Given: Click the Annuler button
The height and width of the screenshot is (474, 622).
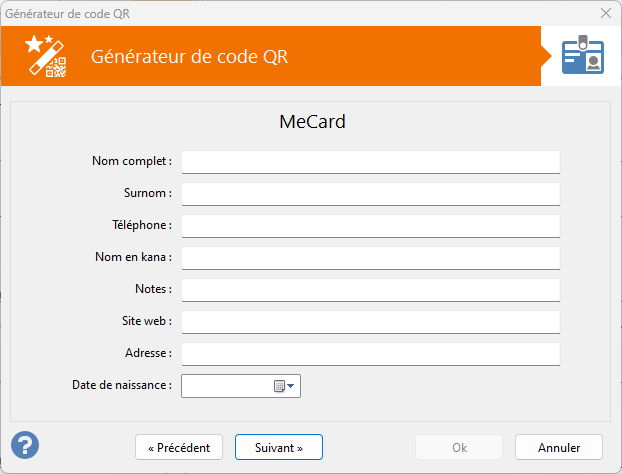Looking at the screenshot, I should tap(559, 447).
